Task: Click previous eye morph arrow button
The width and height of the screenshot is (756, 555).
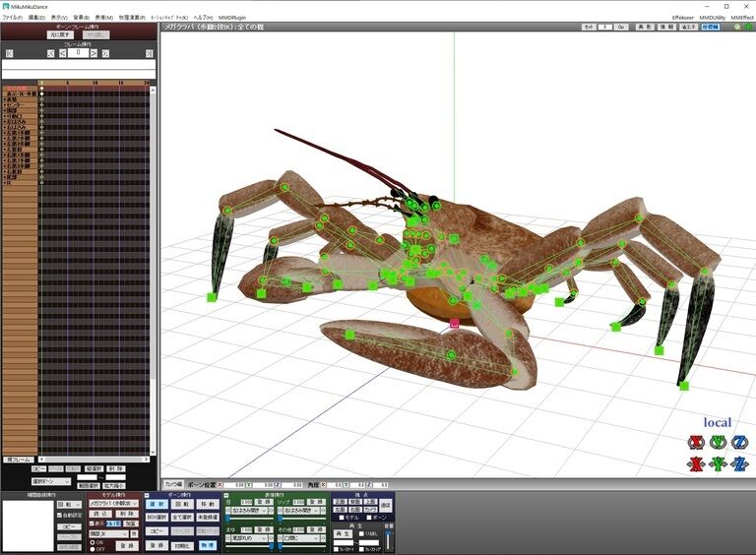Action: [228, 510]
